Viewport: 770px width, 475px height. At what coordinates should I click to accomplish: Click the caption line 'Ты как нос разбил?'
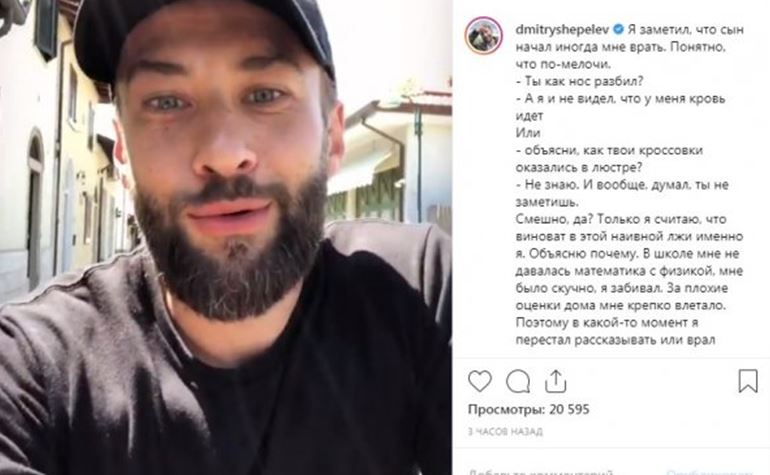click(579, 81)
